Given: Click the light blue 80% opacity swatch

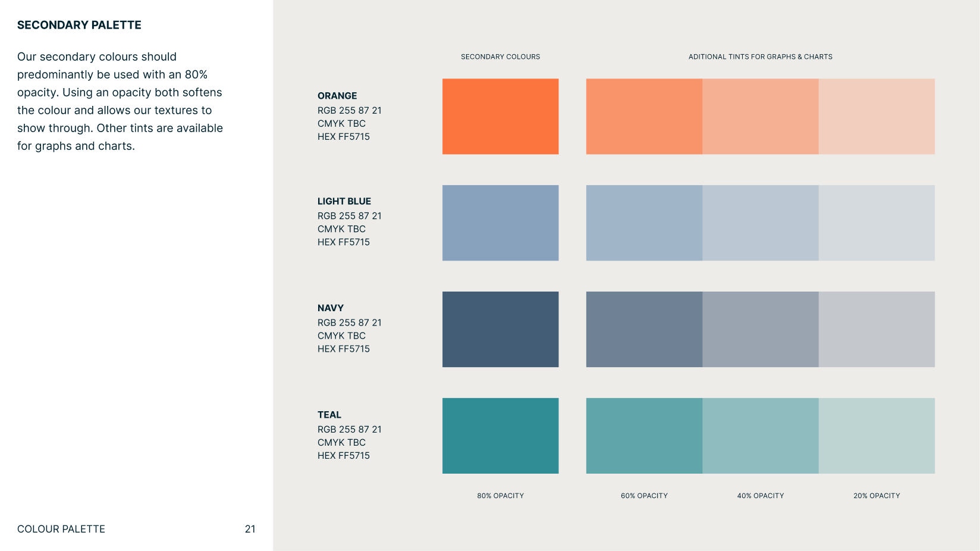Looking at the screenshot, I should (500, 223).
